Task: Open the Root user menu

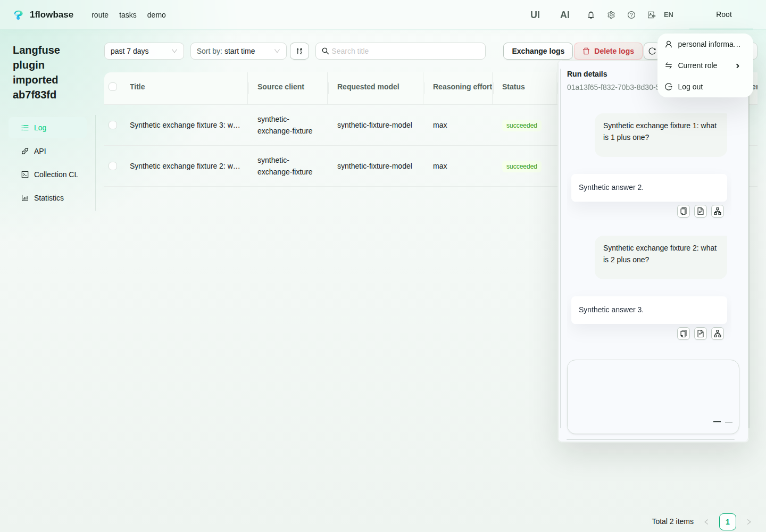Action: pyautogui.click(x=723, y=15)
